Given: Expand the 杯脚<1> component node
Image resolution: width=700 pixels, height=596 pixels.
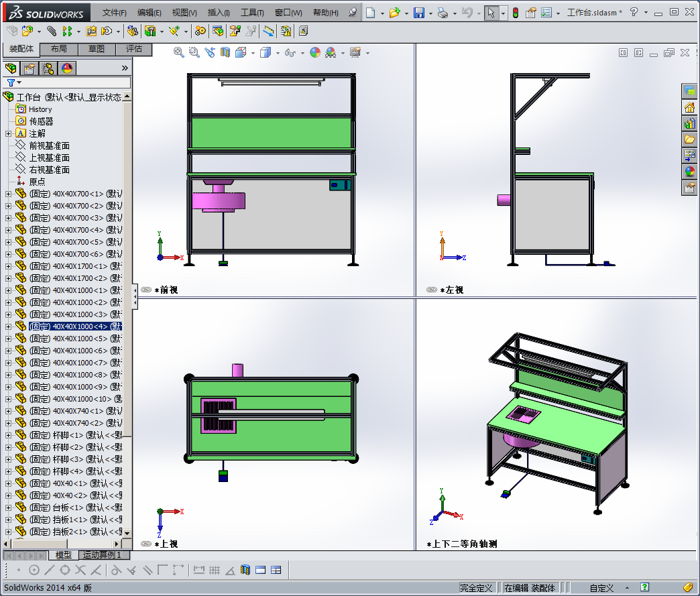Looking at the screenshot, I should point(8,435).
